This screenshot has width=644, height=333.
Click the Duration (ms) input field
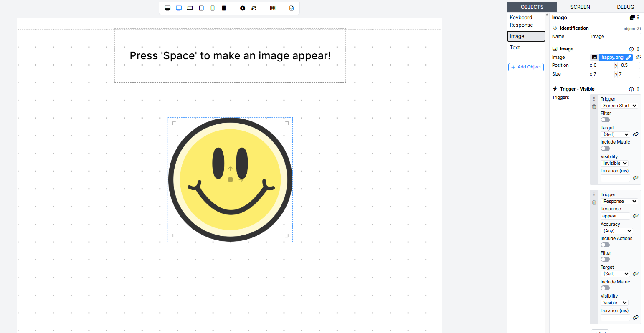tap(615, 178)
